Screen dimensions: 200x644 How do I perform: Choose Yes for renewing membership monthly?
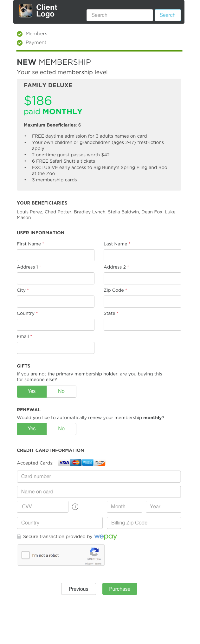tap(32, 429)
